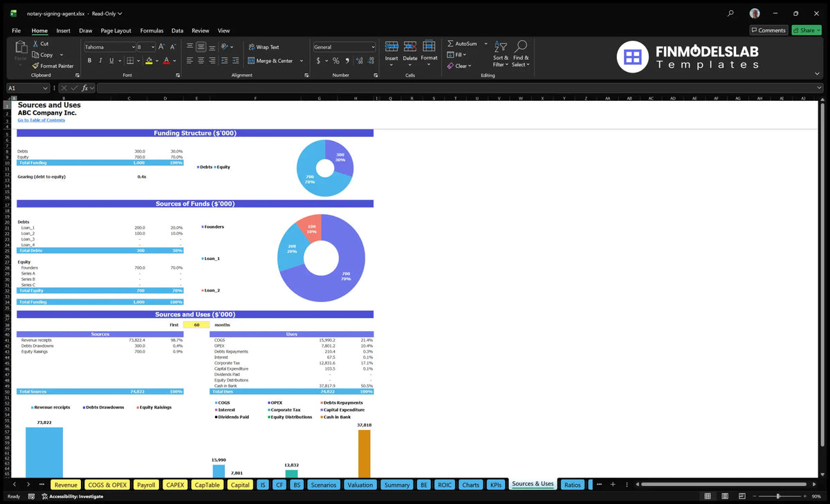This screenshot has width=830, height=504.
Task: Center-align text horizontally
Action: 201,61
